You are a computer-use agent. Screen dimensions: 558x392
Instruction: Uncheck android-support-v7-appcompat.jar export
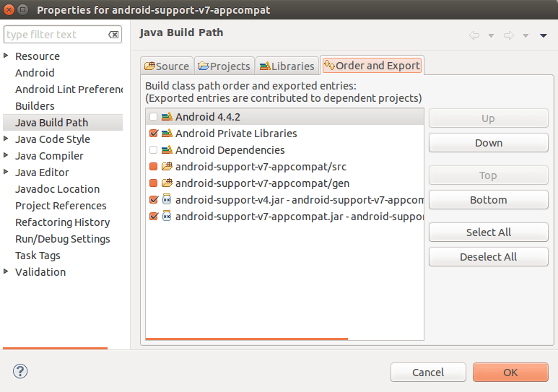tap(153, 216)
